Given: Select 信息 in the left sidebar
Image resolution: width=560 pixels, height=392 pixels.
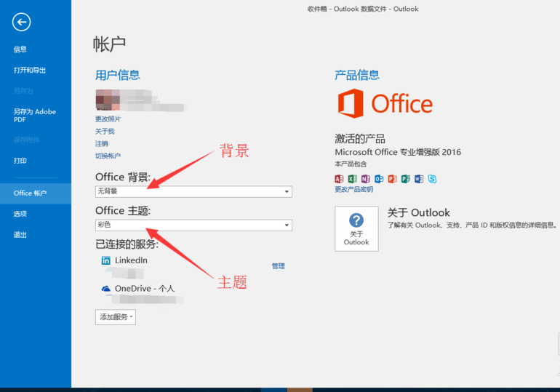Looking at the screenshot, I should 20,49.
